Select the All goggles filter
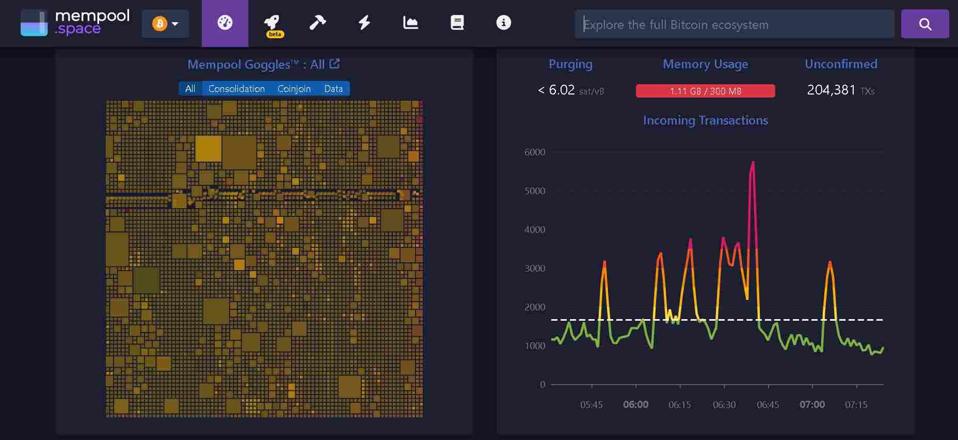The image size is (958, 440). tap(190, 89)
